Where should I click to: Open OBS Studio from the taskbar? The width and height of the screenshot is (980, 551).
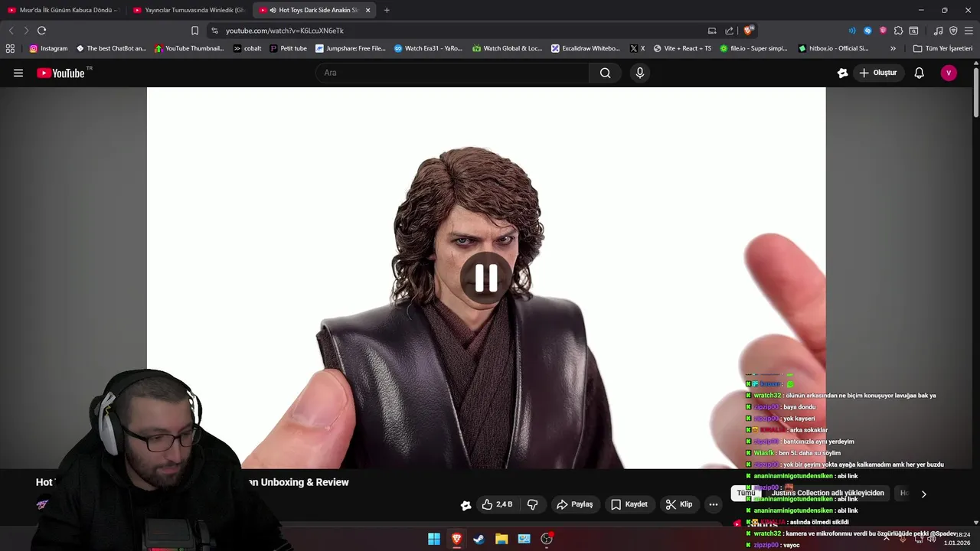click(547, 539)
